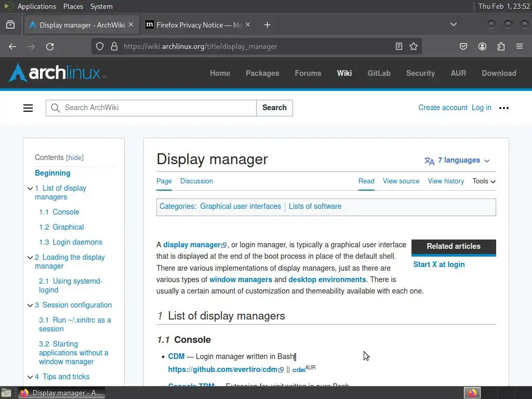This screenshot has width=532, height=399.
Task: Click the external link icon after display manager
Action: click(x=224, y=245)
